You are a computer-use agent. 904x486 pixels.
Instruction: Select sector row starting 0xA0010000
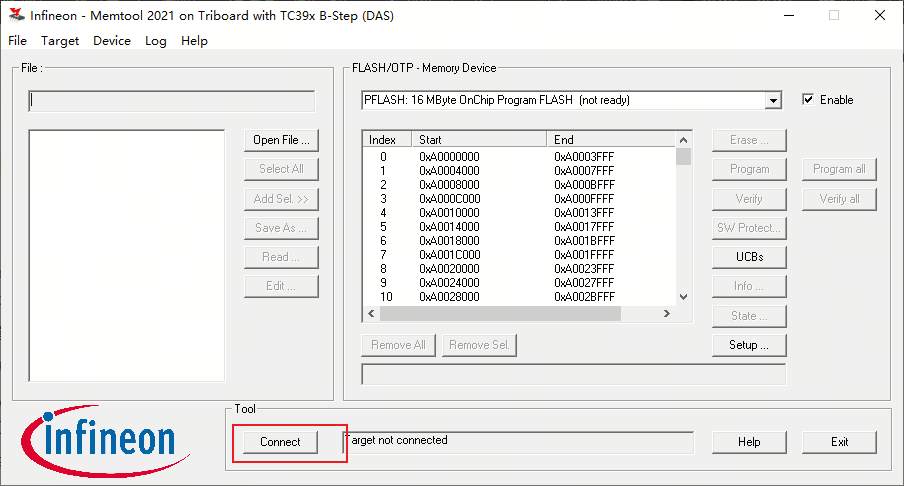pos(519,213)
